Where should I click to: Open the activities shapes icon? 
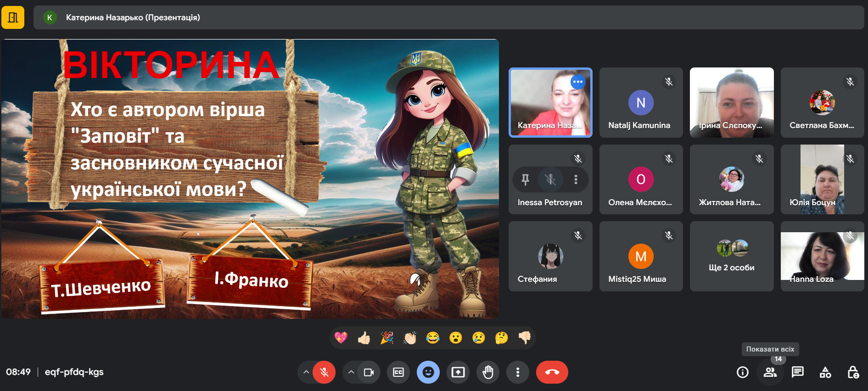point(825,372)
